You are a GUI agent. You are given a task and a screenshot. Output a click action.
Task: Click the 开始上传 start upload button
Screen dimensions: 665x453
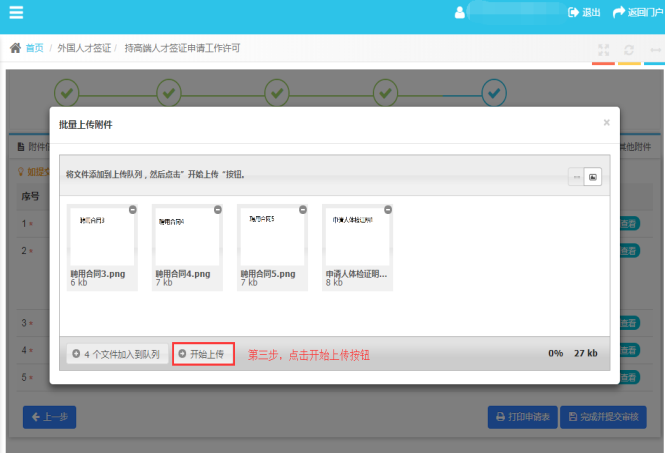203,354
